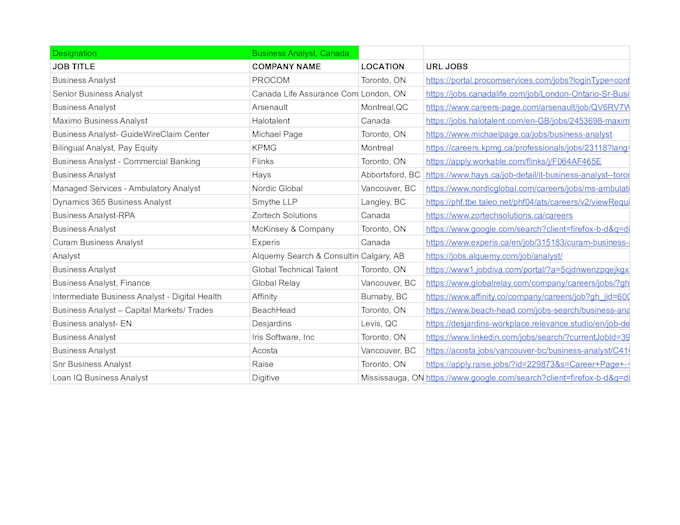The height and width of the screenshot is (525, 680).
Task: Select 'Business Analyst- GuideWireClaim Center' cell
Action: (x=150, y=134)
